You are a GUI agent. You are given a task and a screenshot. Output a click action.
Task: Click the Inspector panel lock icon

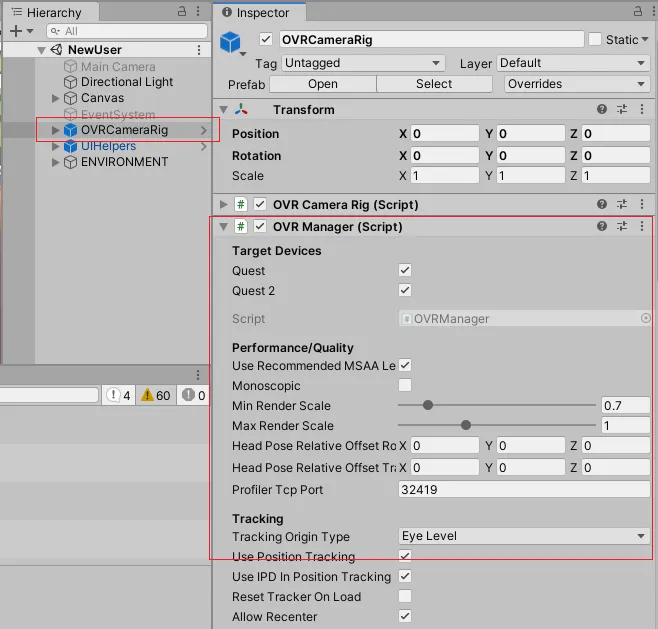(x=637, y=11)
